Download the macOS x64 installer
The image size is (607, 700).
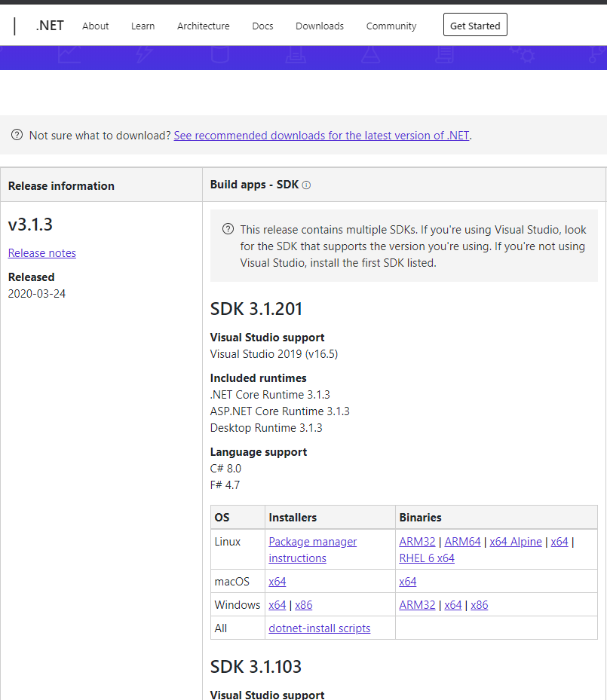coord(277,581)
